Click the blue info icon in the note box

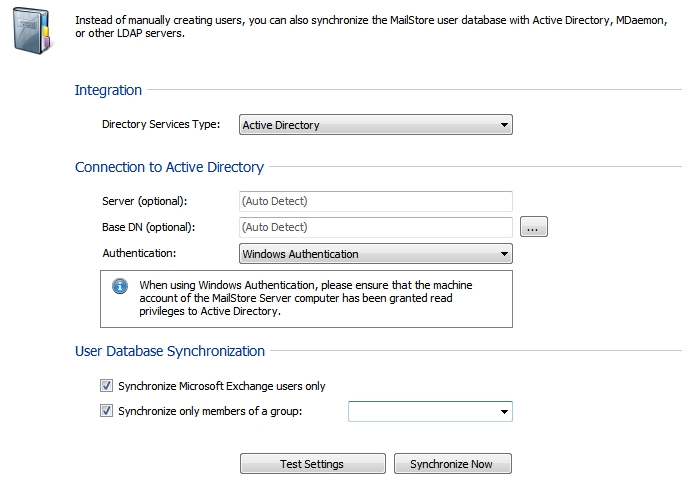click(120, 286)
